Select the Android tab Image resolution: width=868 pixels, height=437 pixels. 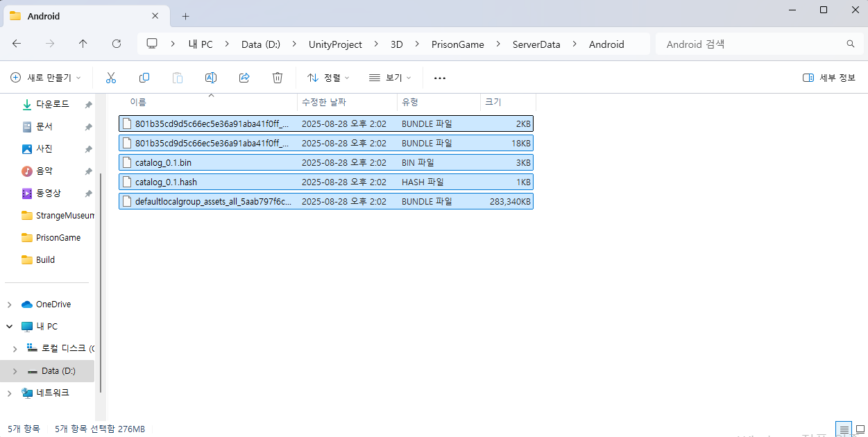[x=85, y=16]
